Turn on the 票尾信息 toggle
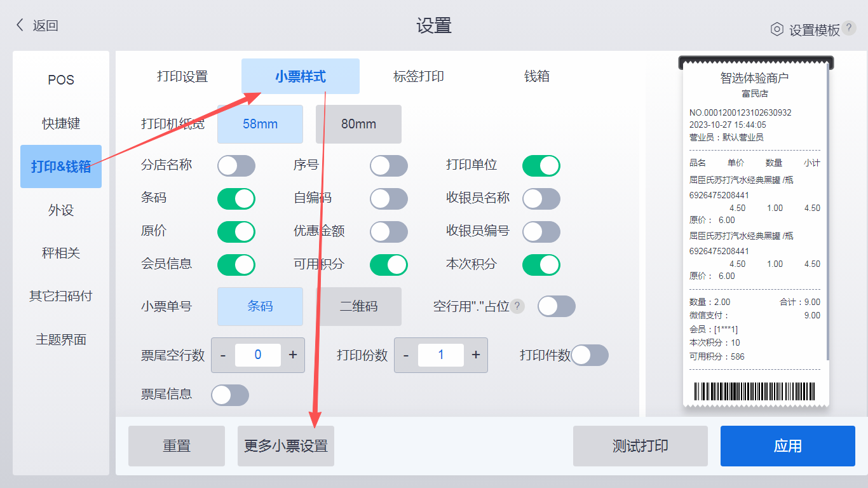This screenshot has height=488, width=868. (230, 395)
